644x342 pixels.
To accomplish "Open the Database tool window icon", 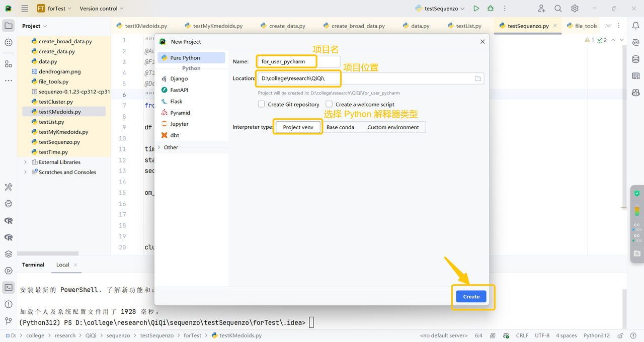I will tap(636, 59).
